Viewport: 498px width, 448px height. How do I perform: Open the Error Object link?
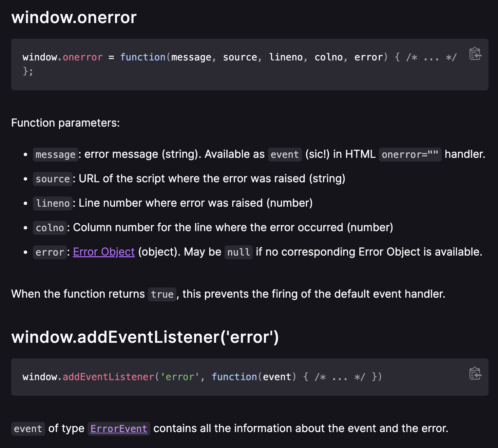pos(104,252)
